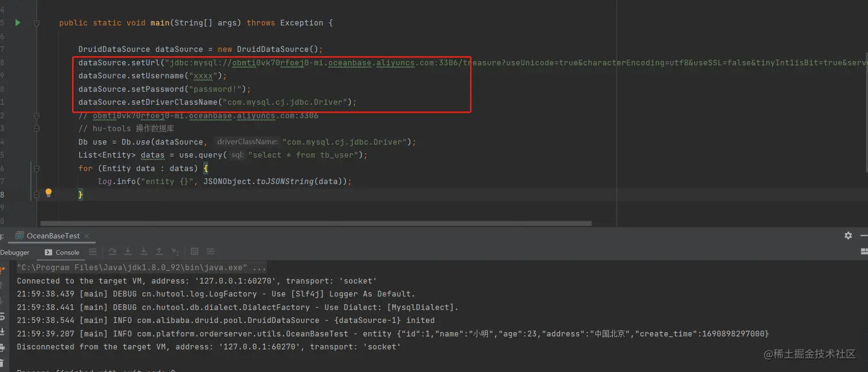Screen dimensions: 868x372
Task: Click the Step Over debug icon
Action: pos(113,251)
